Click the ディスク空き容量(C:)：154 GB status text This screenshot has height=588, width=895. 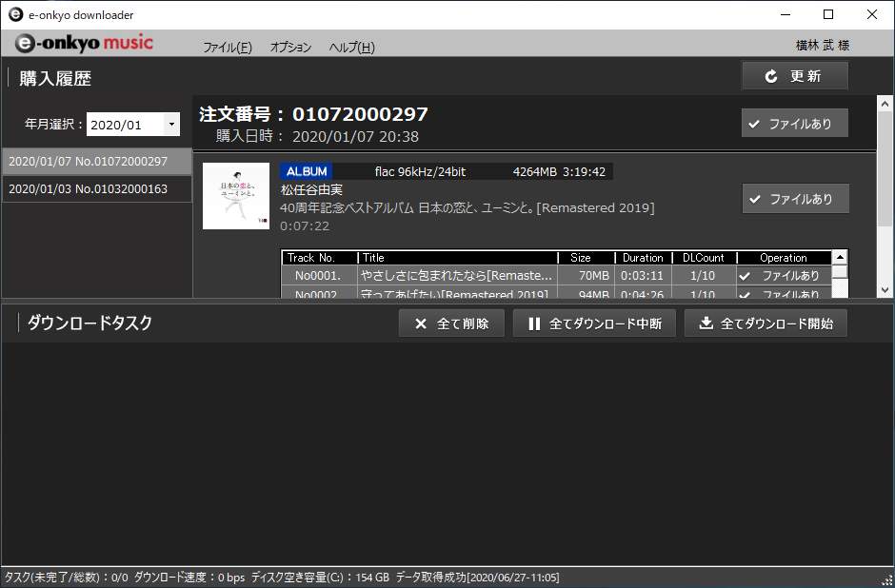tap(320, 578)
